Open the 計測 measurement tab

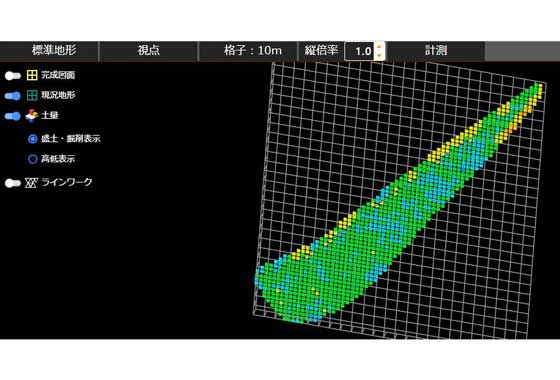click(x=436, y=50)
